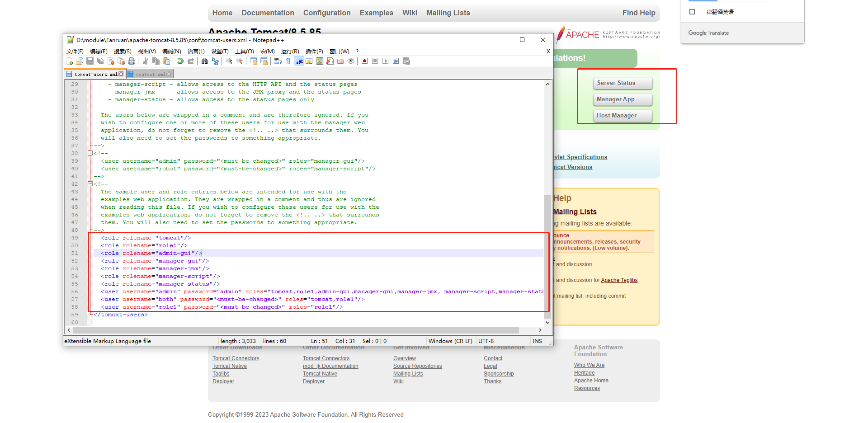Click the Folder as Workspace icon

pyautogui.click(x=340, y=61)
